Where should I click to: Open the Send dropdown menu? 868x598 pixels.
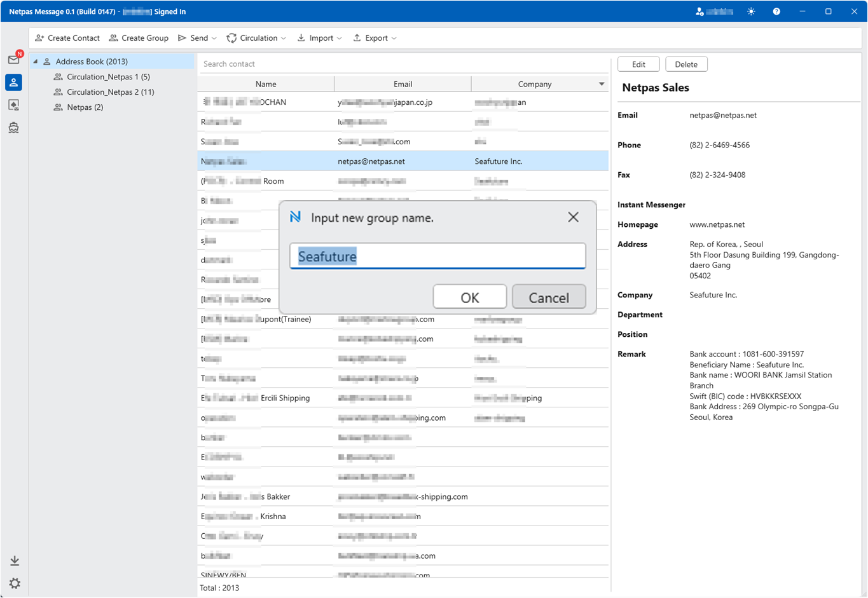click(x=197, y=38)
